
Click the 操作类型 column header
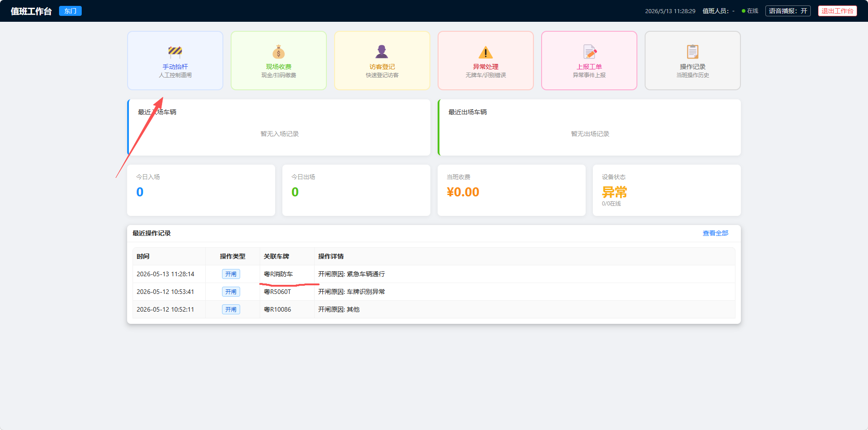[x=232, y=256]
